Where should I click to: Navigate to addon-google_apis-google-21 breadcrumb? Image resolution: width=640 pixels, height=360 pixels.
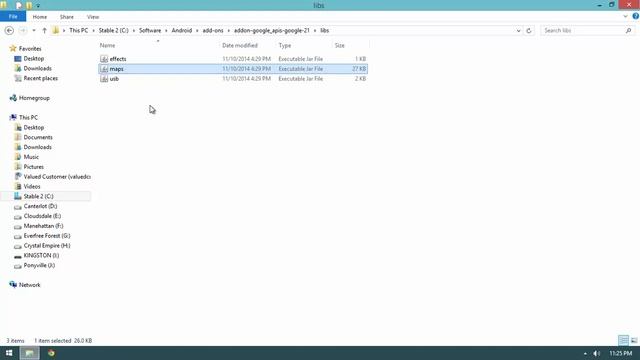coord(272,31)
